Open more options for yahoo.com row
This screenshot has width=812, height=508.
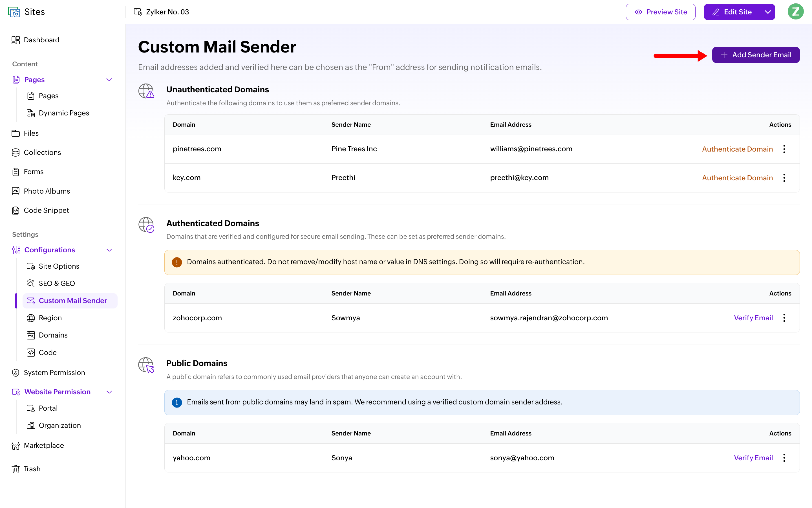784,457
